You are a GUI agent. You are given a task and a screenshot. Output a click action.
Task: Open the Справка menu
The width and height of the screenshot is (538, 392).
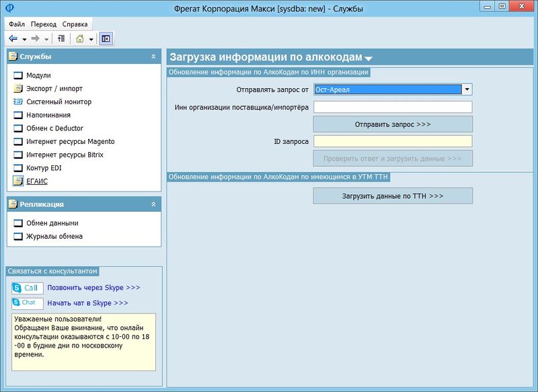(75, 24)
